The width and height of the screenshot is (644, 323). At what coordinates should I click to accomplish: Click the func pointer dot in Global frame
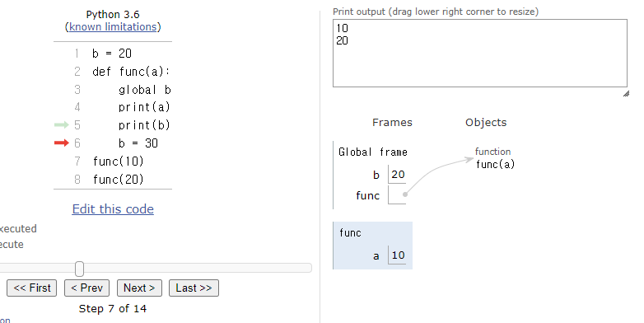click(405, 194)
